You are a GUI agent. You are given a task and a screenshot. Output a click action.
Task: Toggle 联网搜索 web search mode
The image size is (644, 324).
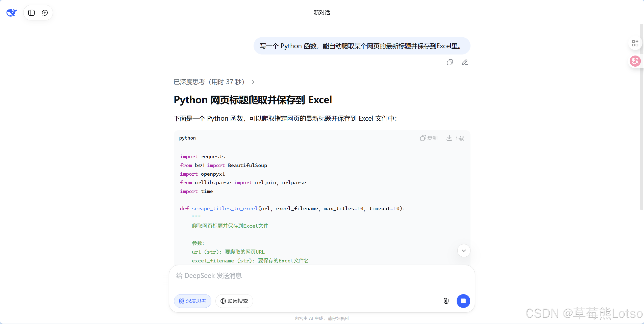tap(234, 301)
